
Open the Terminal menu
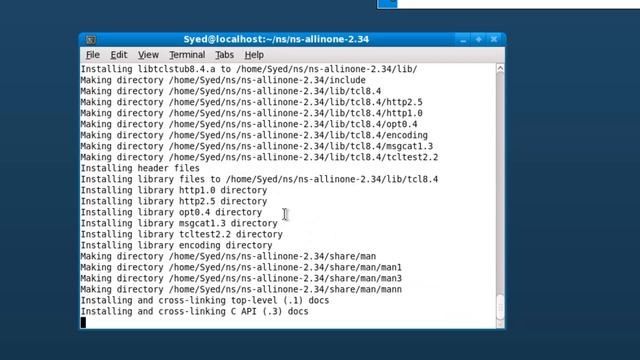coord(187,55)
